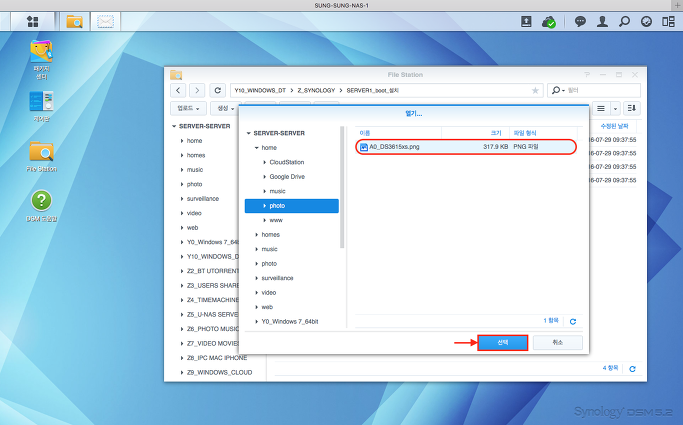Open the upload dropdown button
The width and height of the screenshot is (683, 425).
(188, 108)
